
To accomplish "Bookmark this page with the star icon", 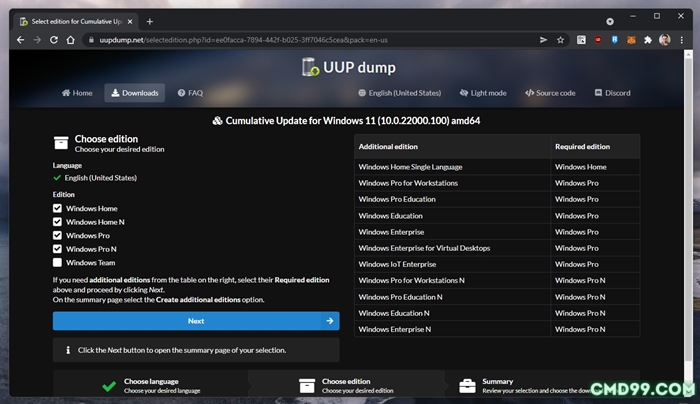I will click(560, 40).
